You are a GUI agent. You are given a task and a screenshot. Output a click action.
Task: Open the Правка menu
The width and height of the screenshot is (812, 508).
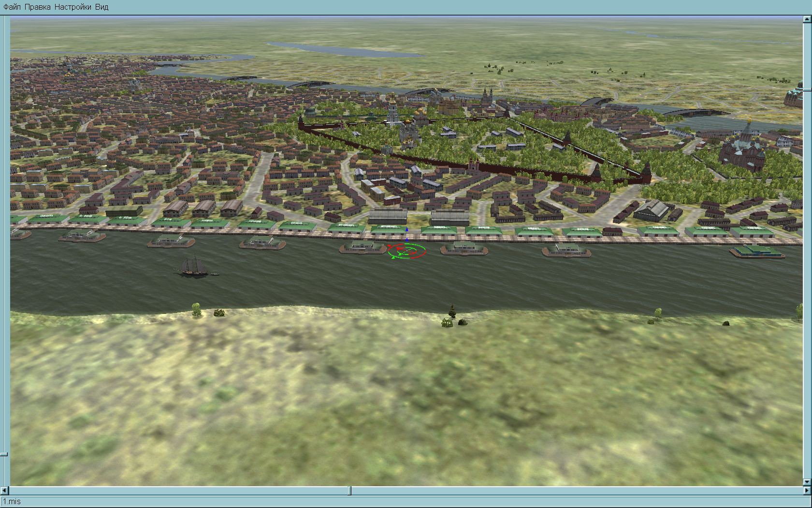[x=37, y=7]
